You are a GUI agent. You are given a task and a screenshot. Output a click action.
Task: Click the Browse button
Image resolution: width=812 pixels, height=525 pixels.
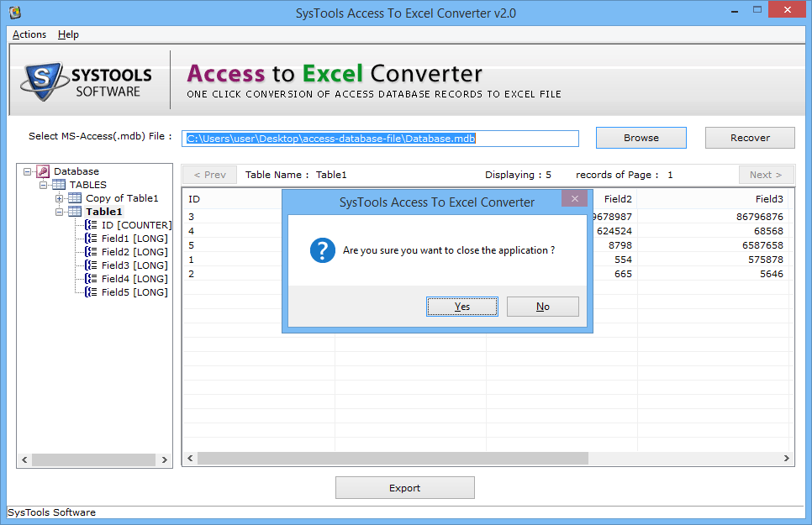coord(641,138)
